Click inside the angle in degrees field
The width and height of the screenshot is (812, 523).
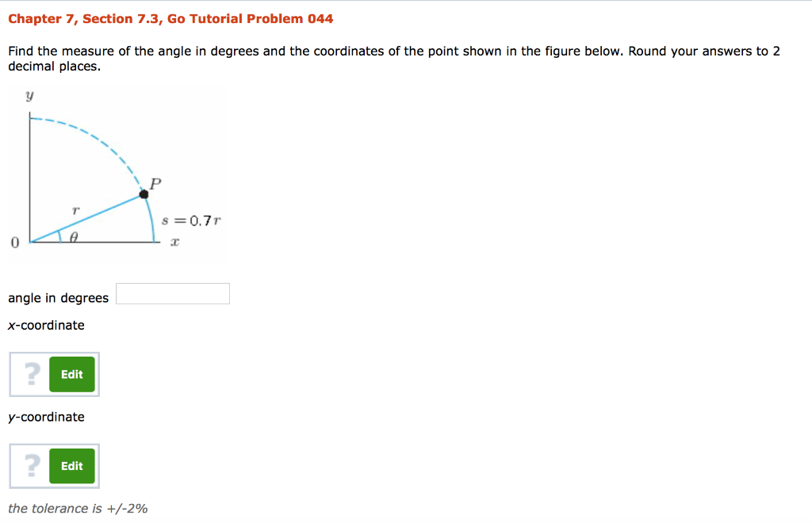tap(172, 293)
